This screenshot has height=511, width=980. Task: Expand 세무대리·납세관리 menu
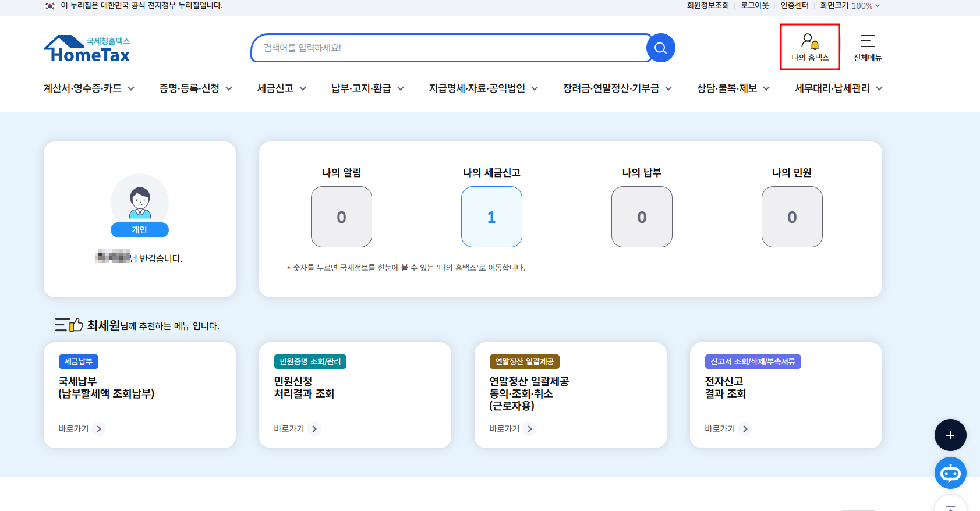(839, 88)
